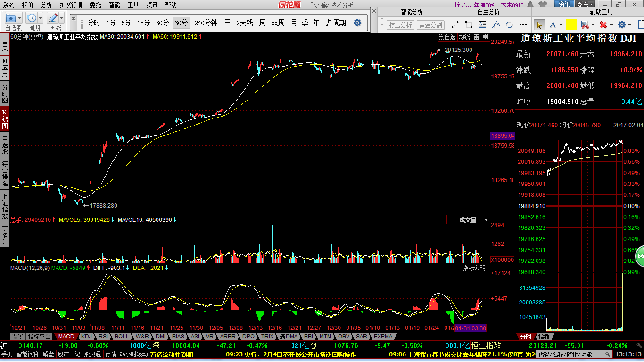The width and height of the screenshot is (644, 362).
Task: Switch chart to 240分钟 period
Action: click(206, 23)
